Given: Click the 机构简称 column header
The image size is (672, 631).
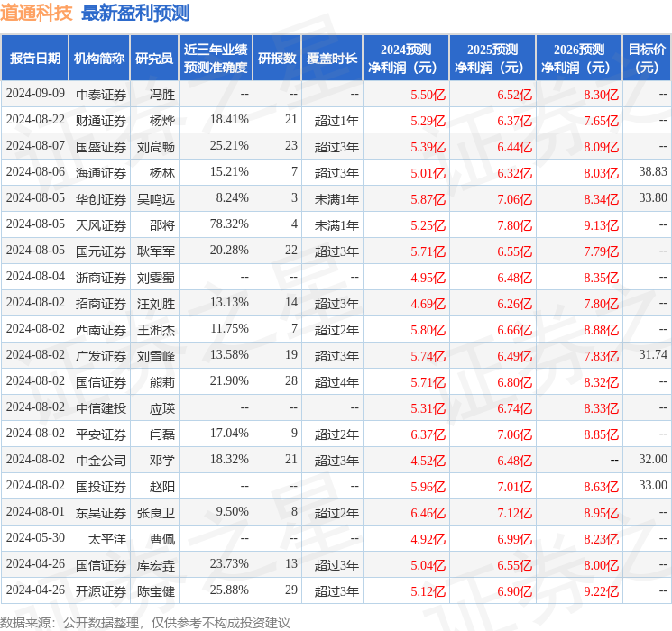Looking at the screenshot, I should click(99, 59).
